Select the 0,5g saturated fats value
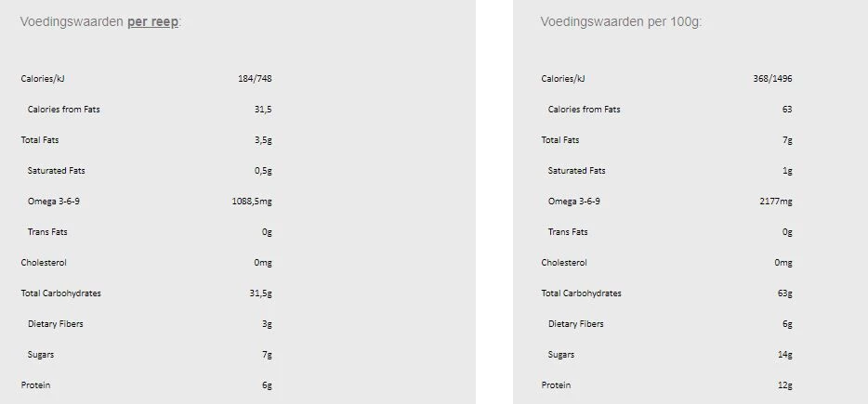This screenshot has width=868, height=404. [x=262, y=171]
